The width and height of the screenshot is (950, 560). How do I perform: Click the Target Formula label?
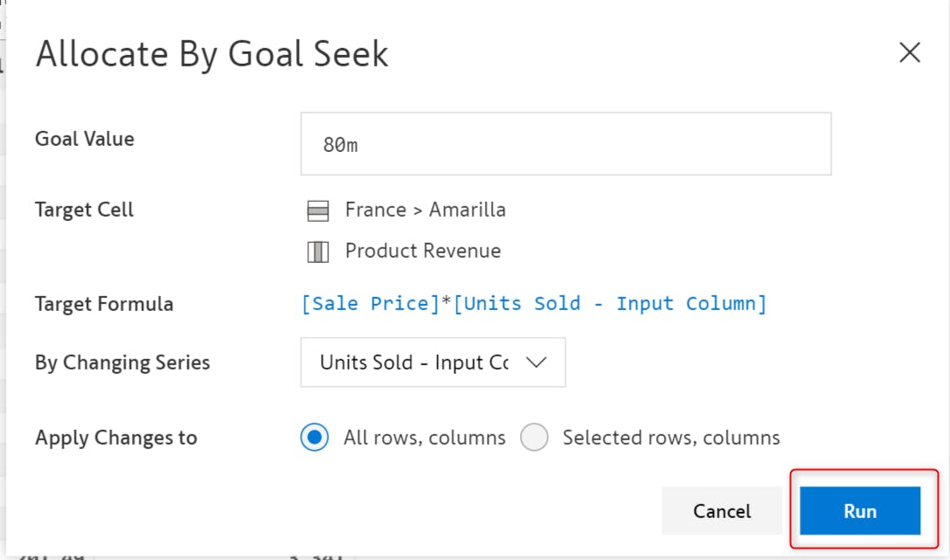tap(104, 304)
